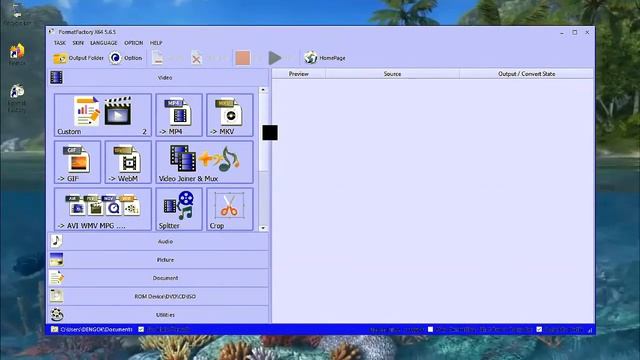
Task: Click the C:\Users output path link
Action: click(x=96, y=329)
